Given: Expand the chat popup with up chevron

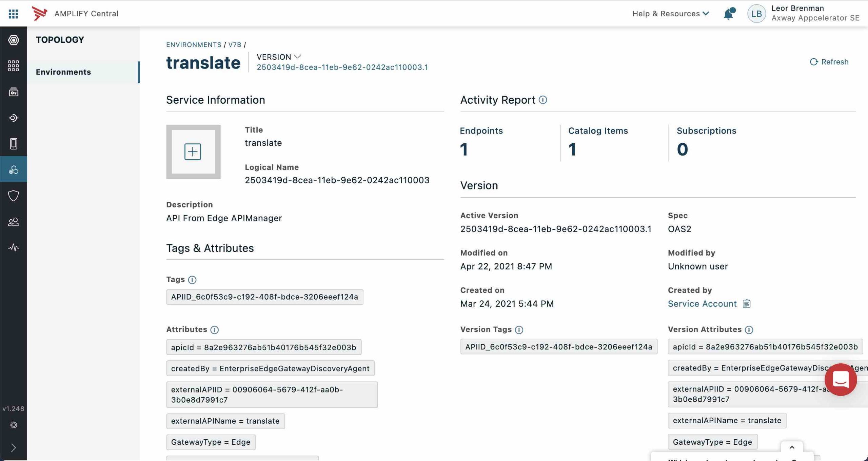Looking at the screenshot, I should tap(792, 447).
